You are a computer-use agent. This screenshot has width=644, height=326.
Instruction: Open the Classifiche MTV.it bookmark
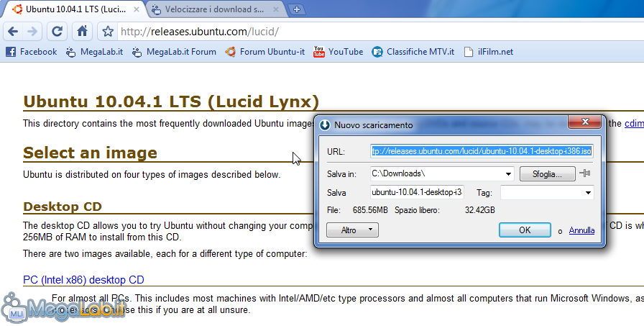tap(413, 52)
